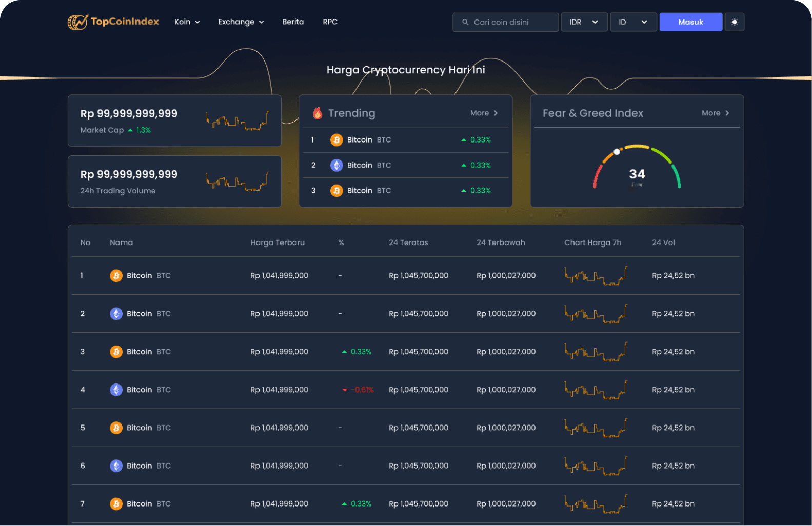Open the RPC menu item
The height and width of the screenshot is (526, 812).
[330, 22]
